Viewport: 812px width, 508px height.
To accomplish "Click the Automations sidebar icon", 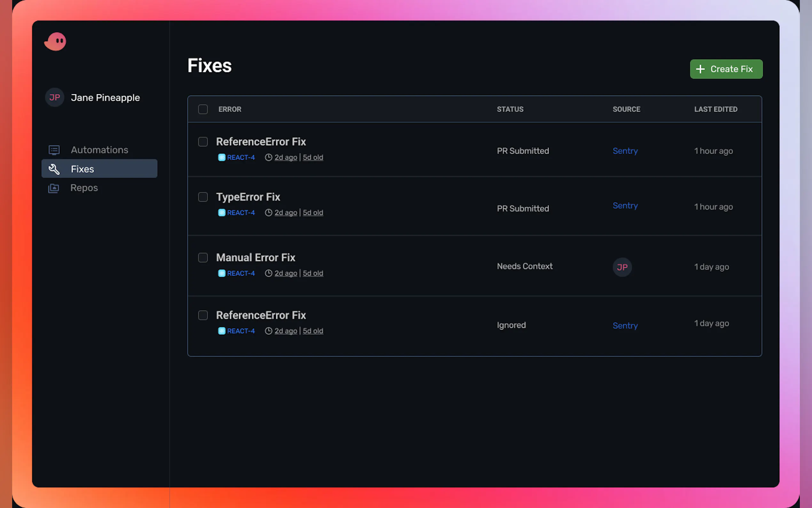I will pyautogui.click(x=54, y=150).
